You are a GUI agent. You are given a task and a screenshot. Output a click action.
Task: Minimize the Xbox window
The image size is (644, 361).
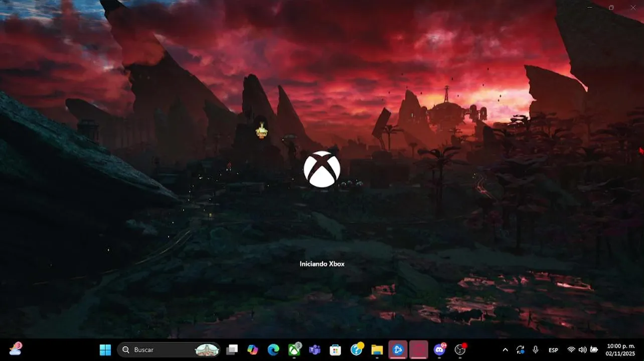point(589,8)
